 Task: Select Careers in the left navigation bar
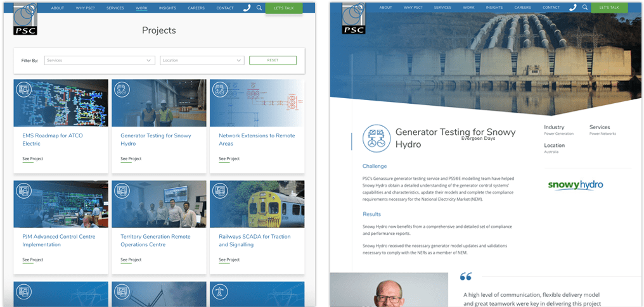pos(196,8)
